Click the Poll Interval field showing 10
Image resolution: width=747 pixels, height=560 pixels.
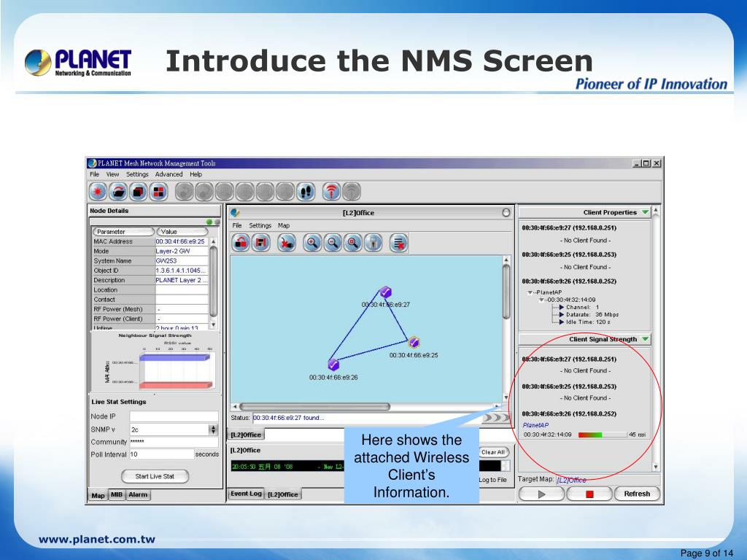[x=161, y=454]
